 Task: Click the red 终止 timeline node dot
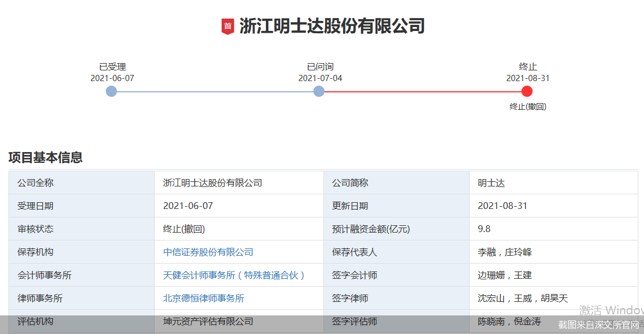tap(527, 91)
